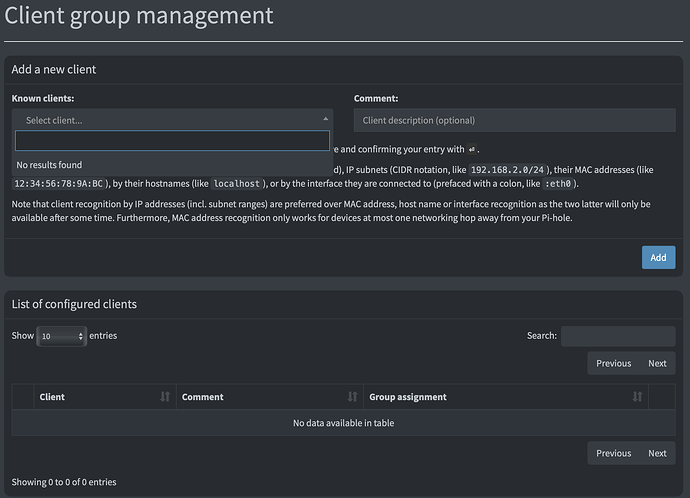This screenshot has width=690, height=498.
Task: Focus the search box inside the client dropdown
Action: pyautogui.click(x=172, y=141)
